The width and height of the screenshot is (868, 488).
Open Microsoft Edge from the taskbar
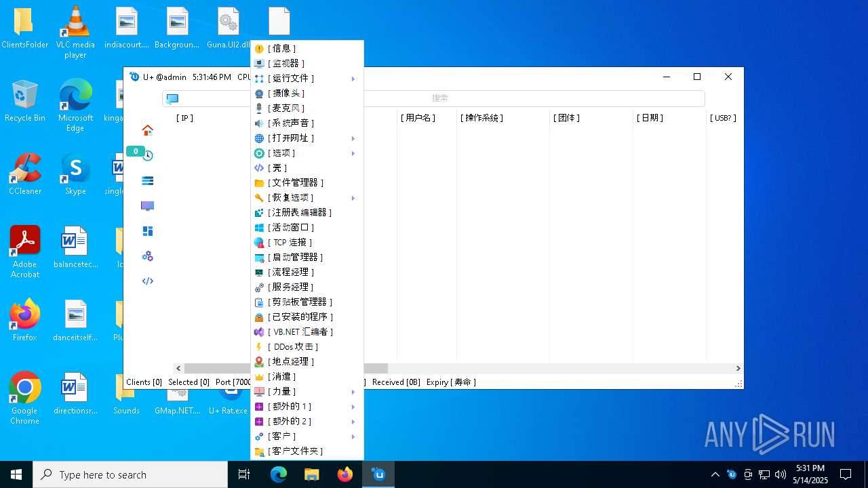tap(279, 474)
